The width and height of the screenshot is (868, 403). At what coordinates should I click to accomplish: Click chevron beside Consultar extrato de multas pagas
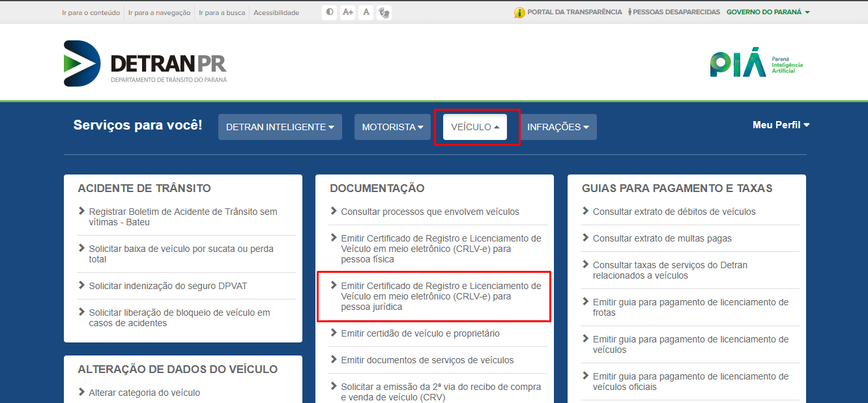click(585, 238)
